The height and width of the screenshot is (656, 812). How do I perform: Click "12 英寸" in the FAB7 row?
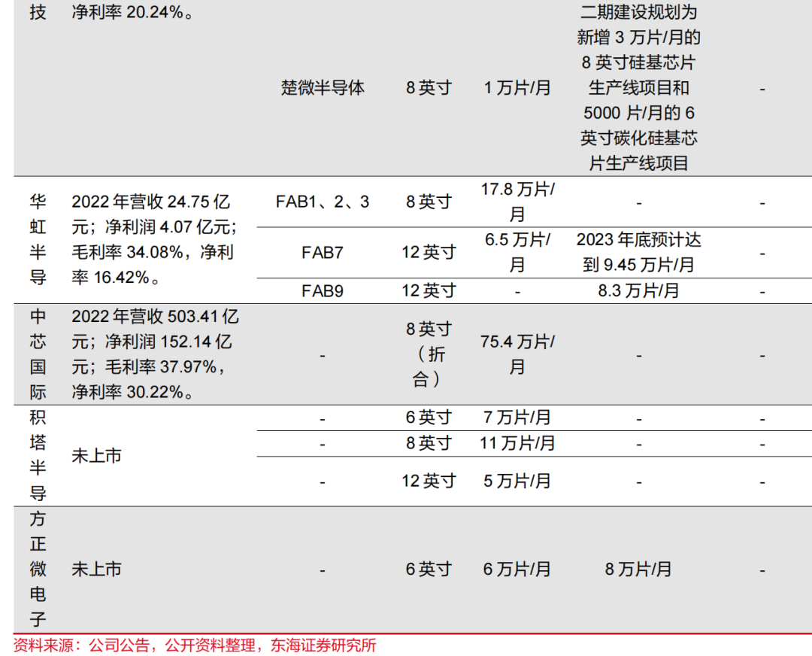(429, 252)
